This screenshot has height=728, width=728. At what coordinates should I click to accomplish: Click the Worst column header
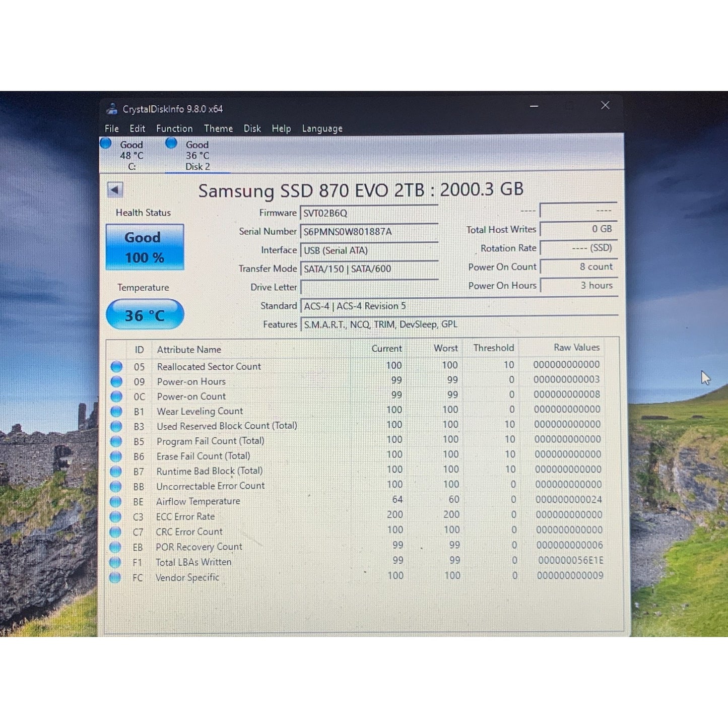446,348
